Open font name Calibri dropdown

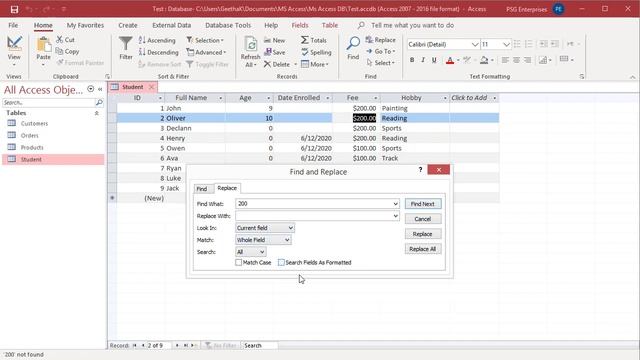click(x=475, y=44)
